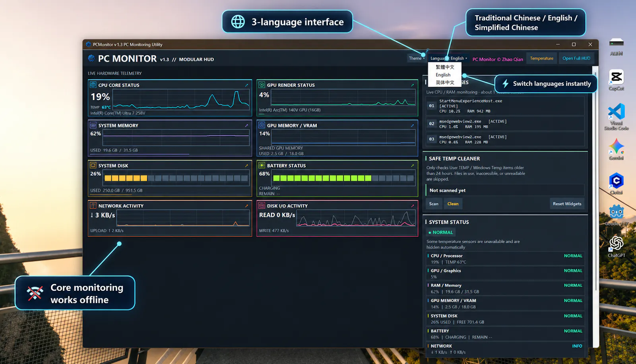This screenshot has width=636, height=364.
Task: Click the PC Monitor © Zhao Qian link
Action: (x=498, y=59)
